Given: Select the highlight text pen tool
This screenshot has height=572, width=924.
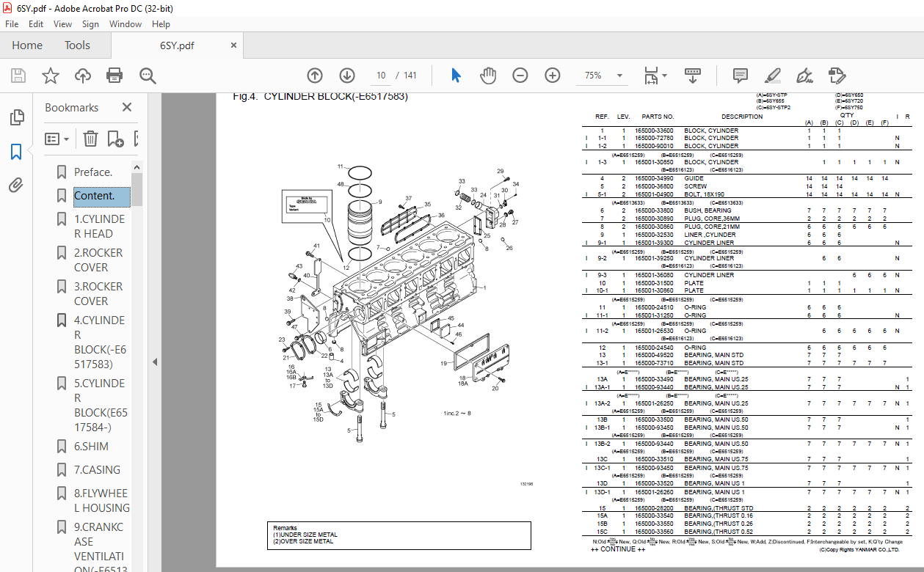Looking at the screenshot, I should coord(773,76).
